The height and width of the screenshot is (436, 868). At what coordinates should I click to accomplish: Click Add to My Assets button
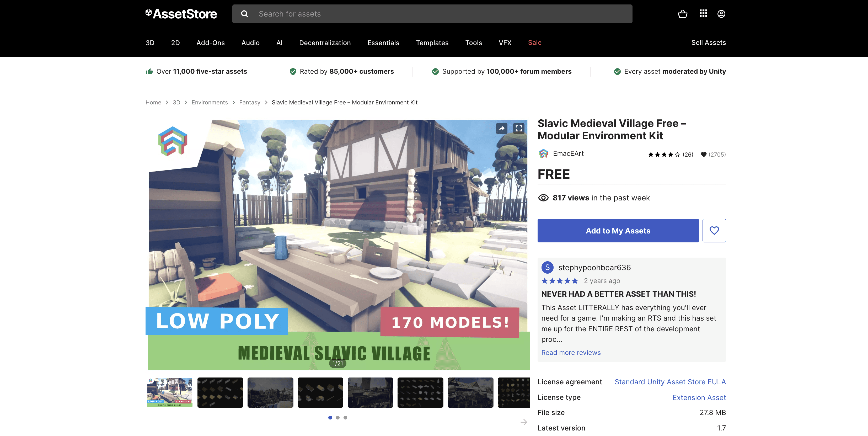[618, 231]
